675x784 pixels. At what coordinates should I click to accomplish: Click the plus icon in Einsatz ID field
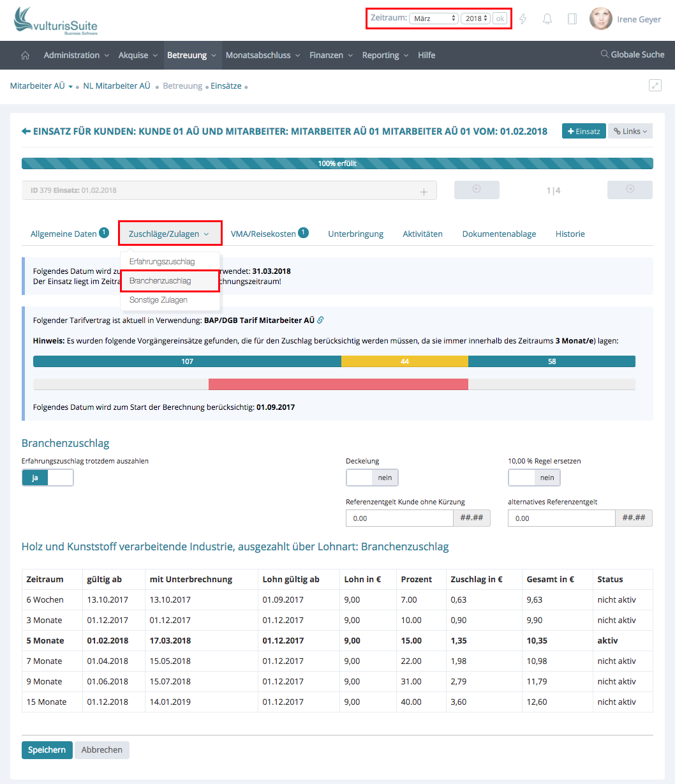pos(424,191)
